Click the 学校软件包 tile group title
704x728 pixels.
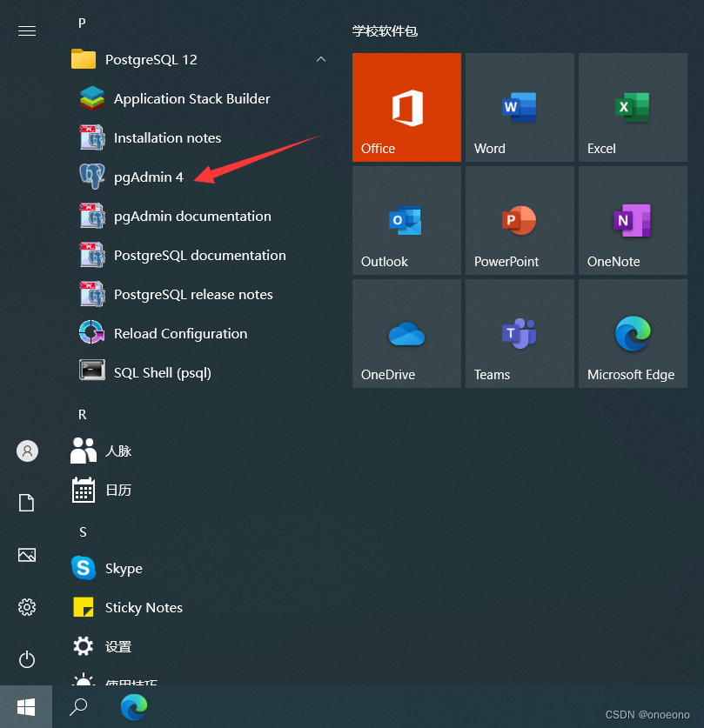point(385,31)
